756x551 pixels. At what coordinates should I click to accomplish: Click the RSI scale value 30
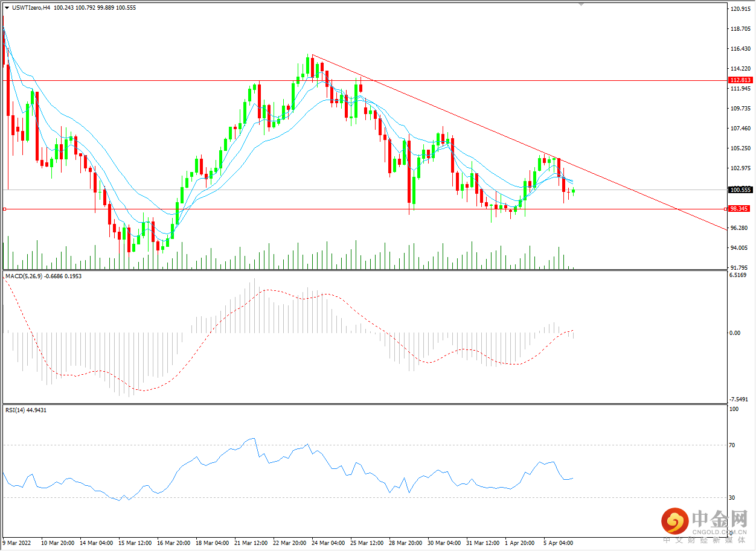point(732,497)
